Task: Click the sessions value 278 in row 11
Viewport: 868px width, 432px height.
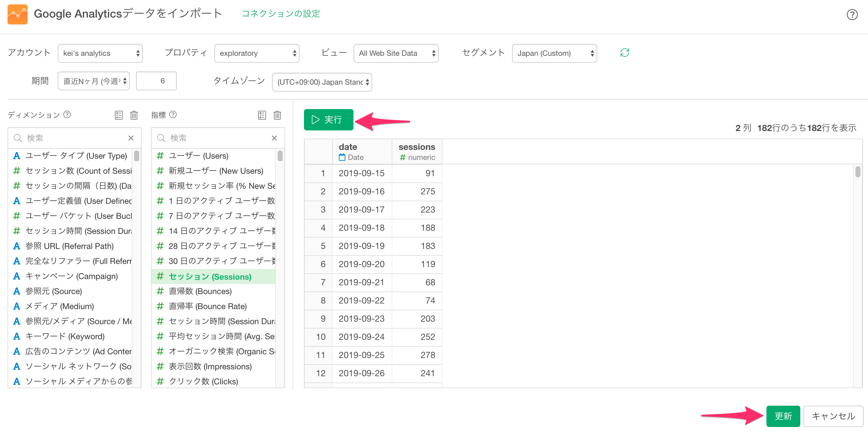Action: 417,355
